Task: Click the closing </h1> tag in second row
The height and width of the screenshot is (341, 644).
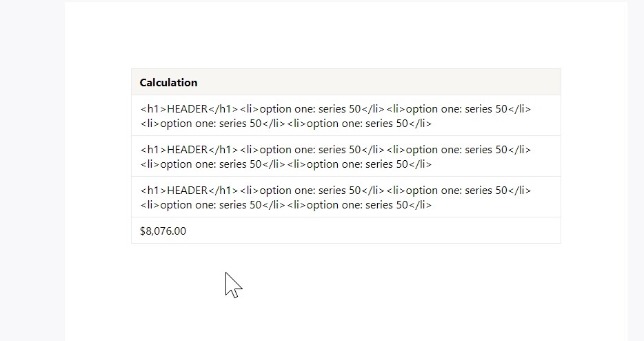Action: (x=223, y=150)
